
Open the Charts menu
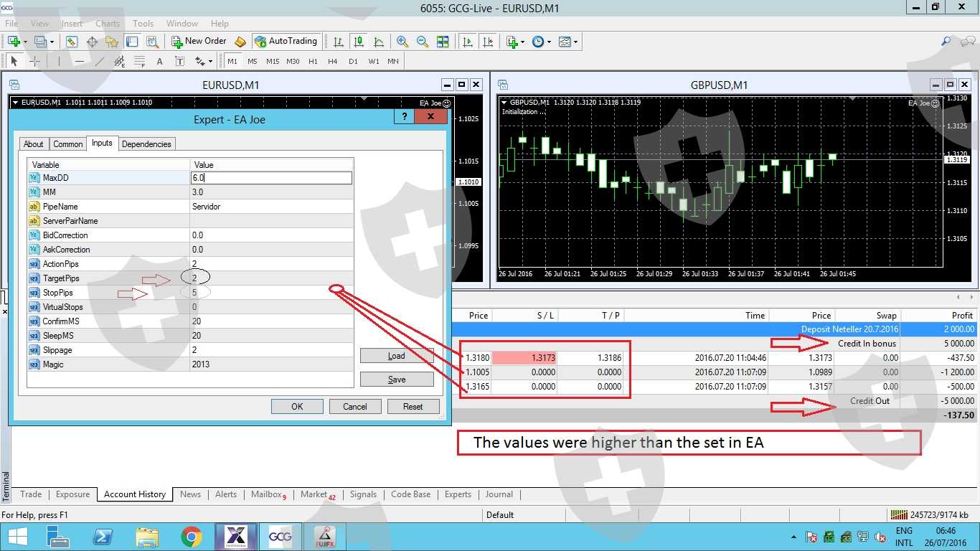tap(108, 24)
